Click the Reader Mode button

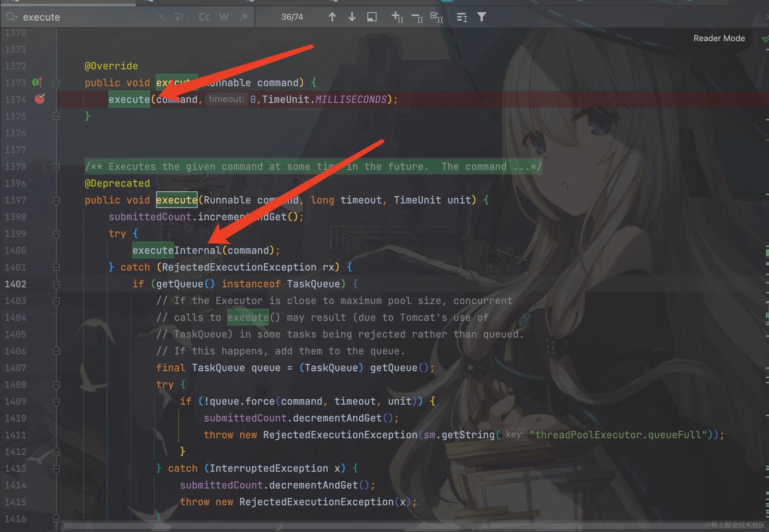(719, 38)
